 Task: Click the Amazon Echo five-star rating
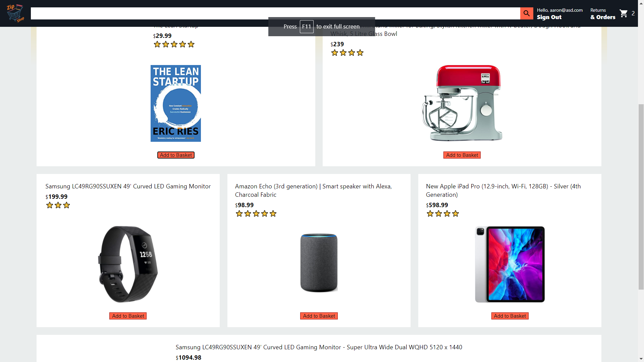click(256, 214)
